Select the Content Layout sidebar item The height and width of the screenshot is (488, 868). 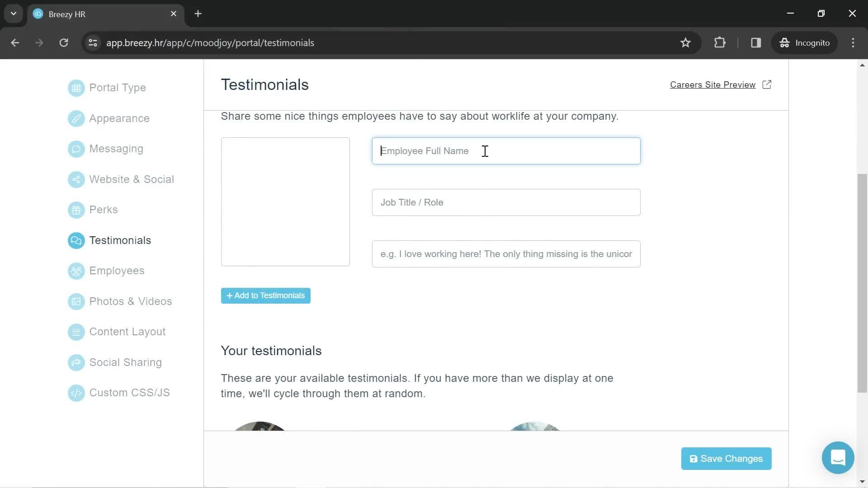[x=127, y=331]
